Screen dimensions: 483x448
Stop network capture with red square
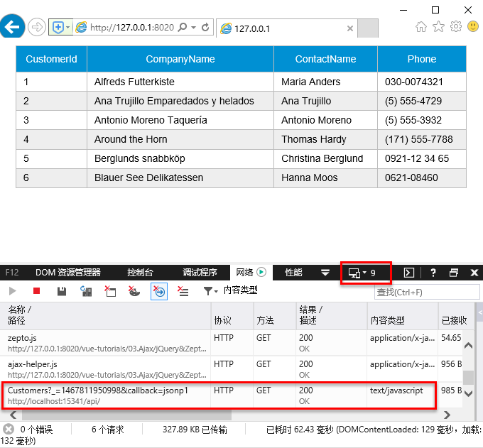37,291
